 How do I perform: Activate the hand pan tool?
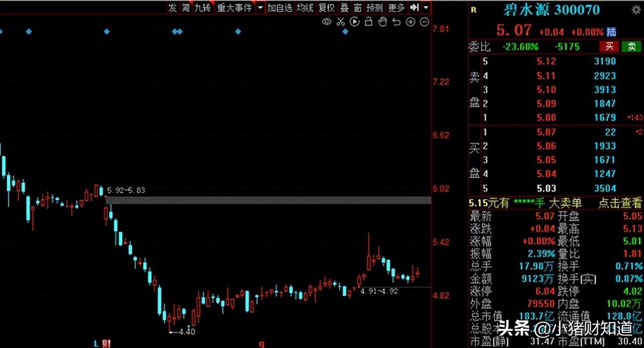pyautogui.click(x=382, y=22)
